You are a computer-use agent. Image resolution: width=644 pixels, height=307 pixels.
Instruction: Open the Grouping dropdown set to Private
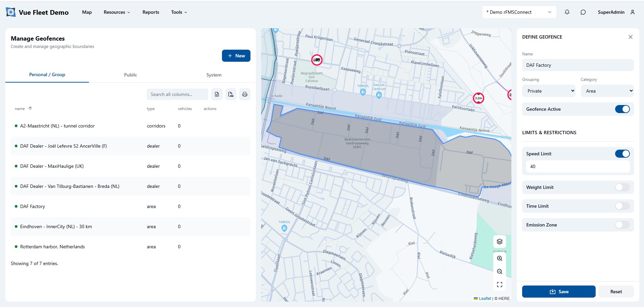coord(549,91)
